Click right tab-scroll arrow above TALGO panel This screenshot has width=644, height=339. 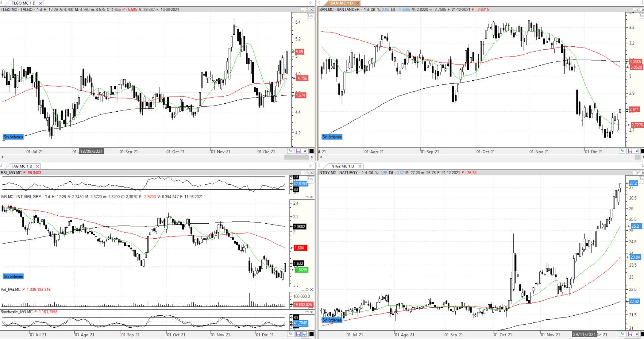pyautogui.click(x=311, y=3)
